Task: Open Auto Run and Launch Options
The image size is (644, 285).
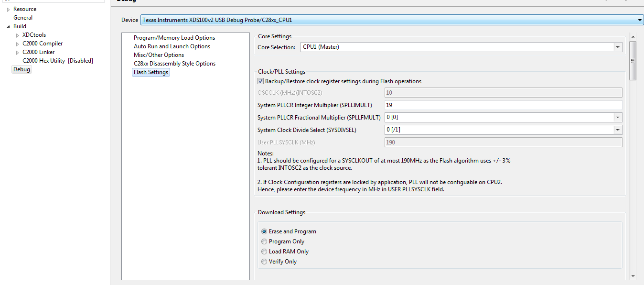Action: 172,46
